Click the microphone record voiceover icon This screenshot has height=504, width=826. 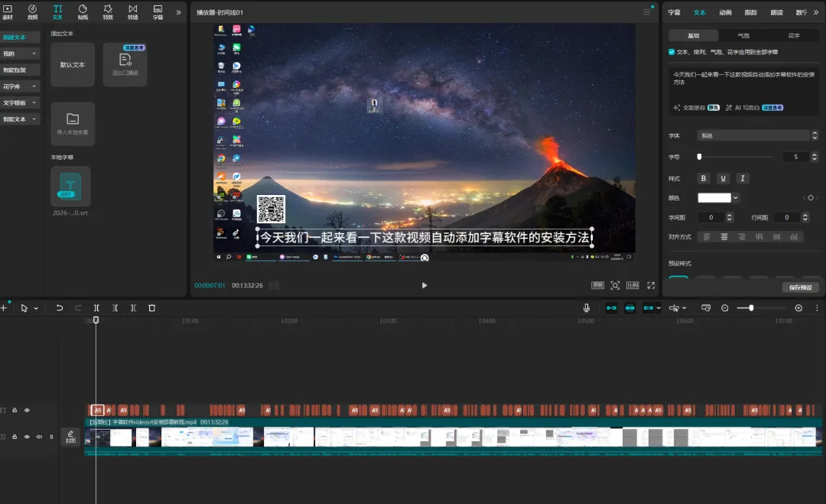click(x=587, y=308)
